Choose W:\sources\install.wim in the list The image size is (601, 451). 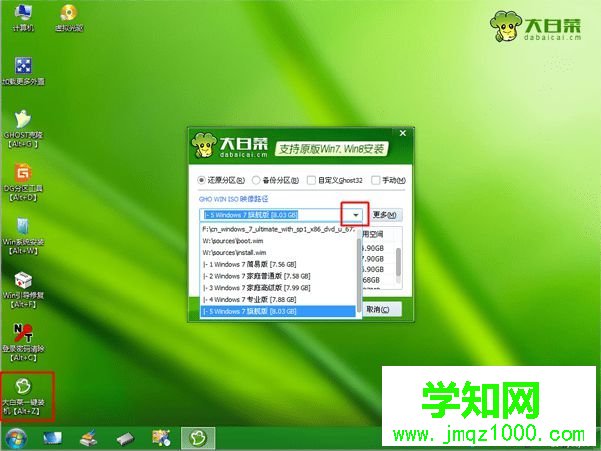point(278,253)
